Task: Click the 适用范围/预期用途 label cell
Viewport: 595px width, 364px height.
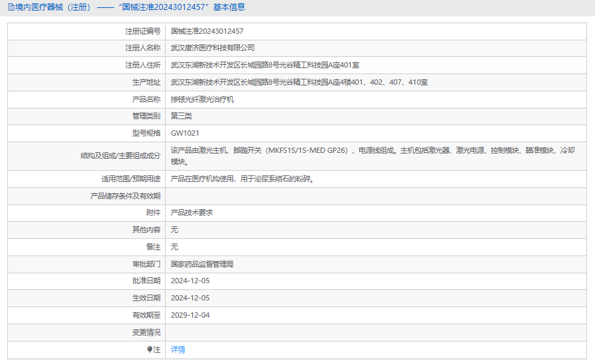Action: click(87, 179)
